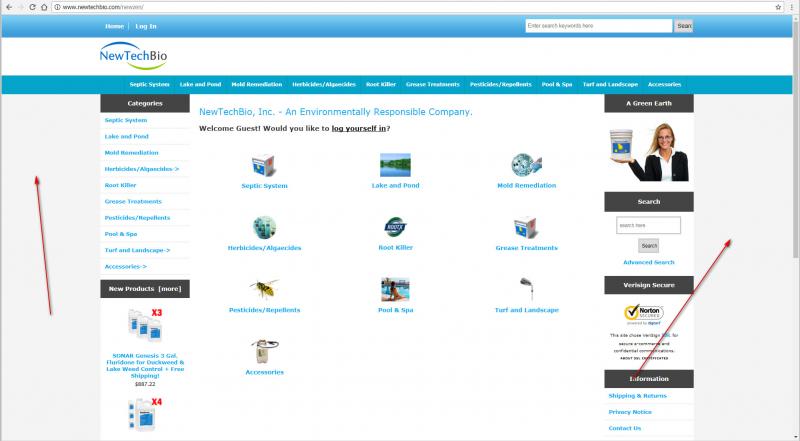This screenshot has width=800, height=441.
Task: Click the browser address bar
Action: [x=413, y=7]
